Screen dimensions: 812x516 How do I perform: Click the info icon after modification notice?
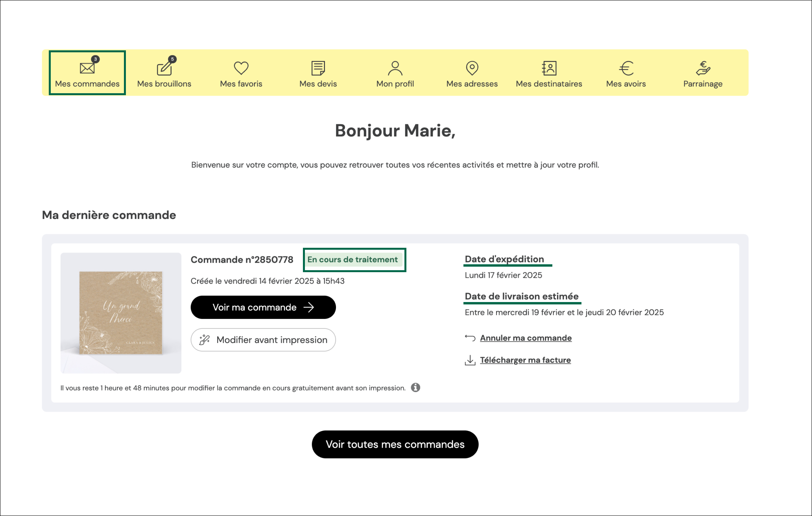pos(415,387)
